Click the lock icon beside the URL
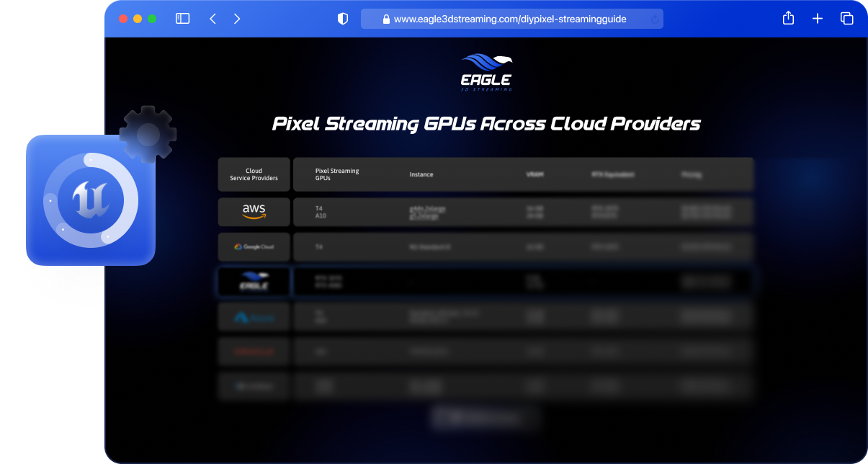Image resolution: width=868 pixels, height=464 pixels. [386, 19]
